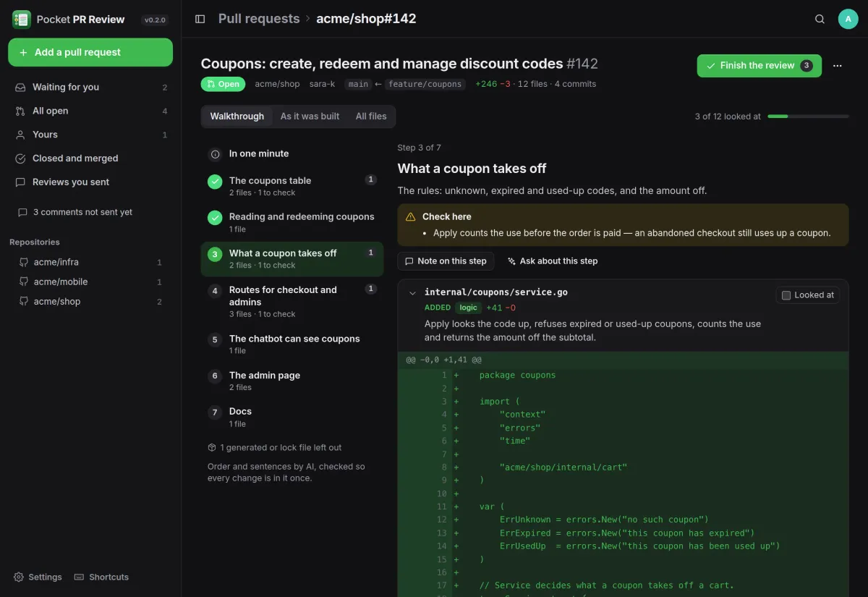Viewport: 868px width, 597px height.
Task: Click Ask about this step button
Action: coord(553,261)
